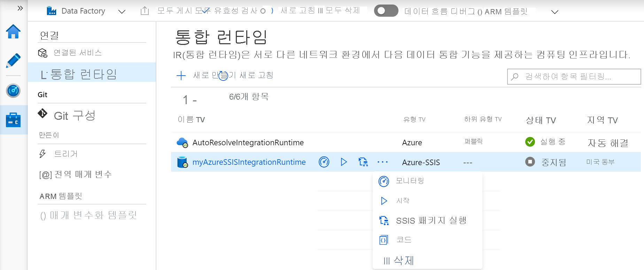Screen dimensions: 644x270
Task: Click the trigger lightning bolt icon
Action: (42, 154)
